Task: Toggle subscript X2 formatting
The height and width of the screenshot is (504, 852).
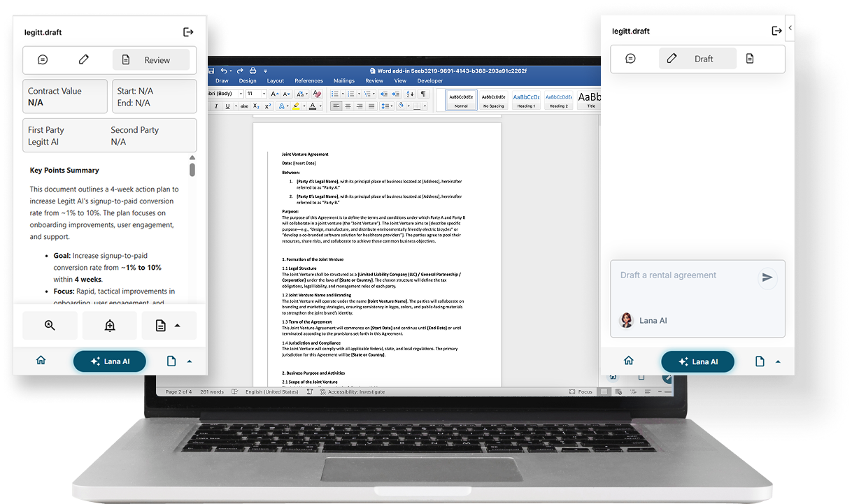Action: click(257, 106)
